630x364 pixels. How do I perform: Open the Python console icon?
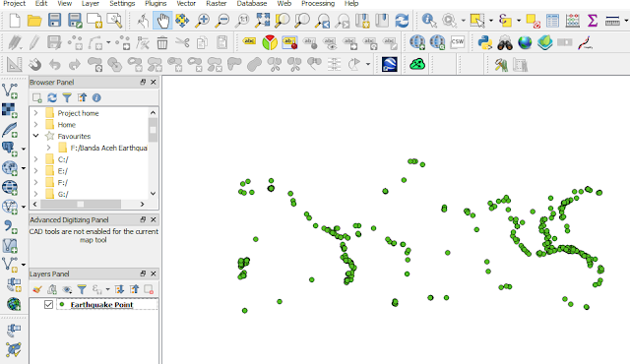coord(485,42)
